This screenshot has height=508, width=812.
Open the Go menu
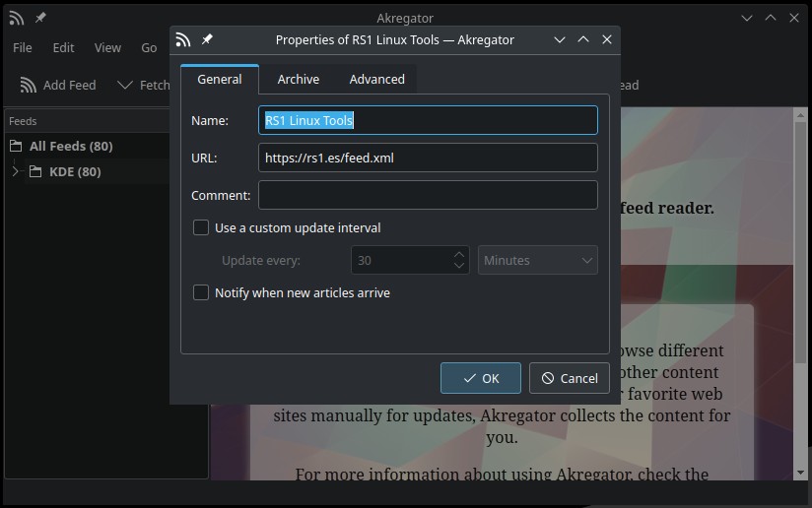149,47
